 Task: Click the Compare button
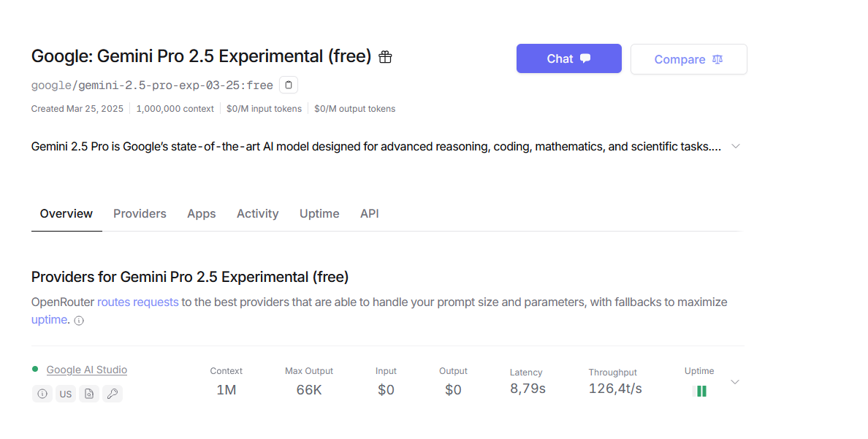pos(689,59)
